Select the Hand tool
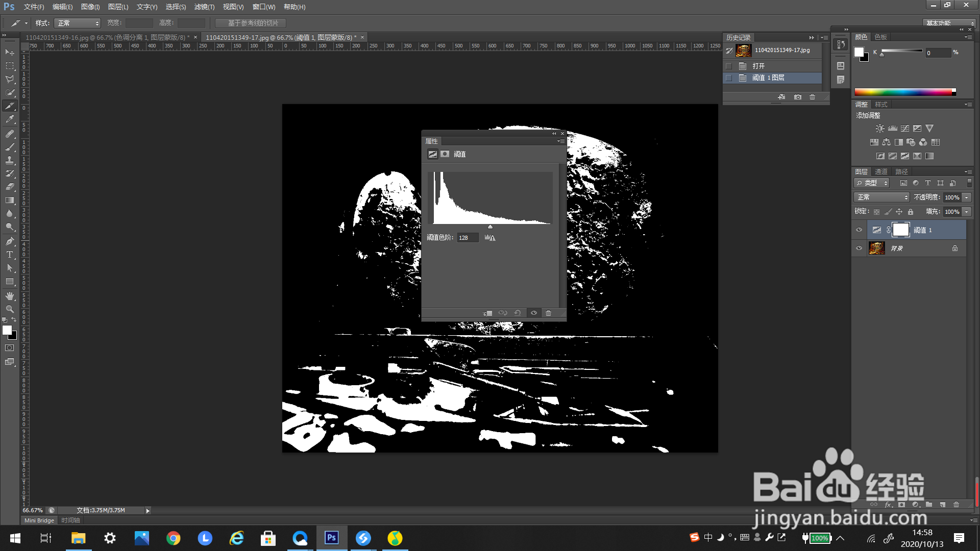The width and height of the screenshot is (980, 551). pos(10,296)
